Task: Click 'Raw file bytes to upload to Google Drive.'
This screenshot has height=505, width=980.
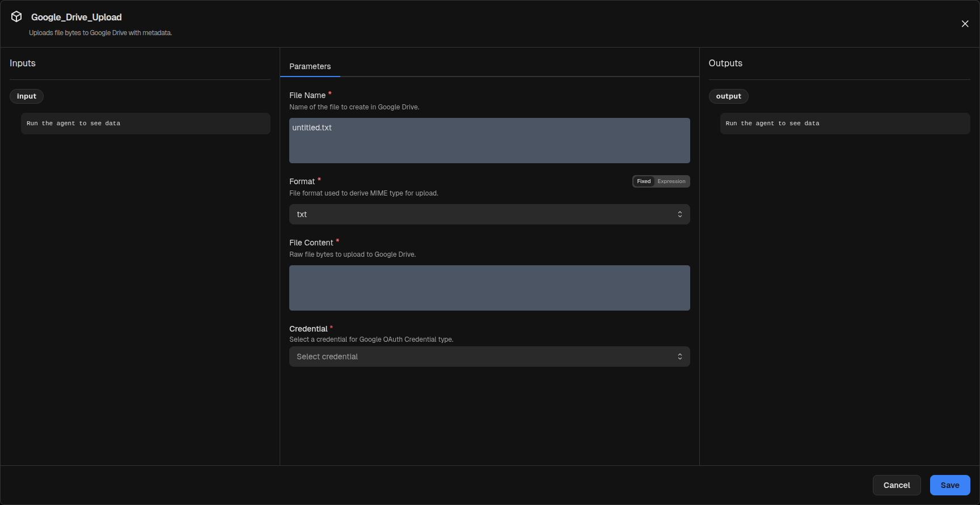Action: coord(353,254)
